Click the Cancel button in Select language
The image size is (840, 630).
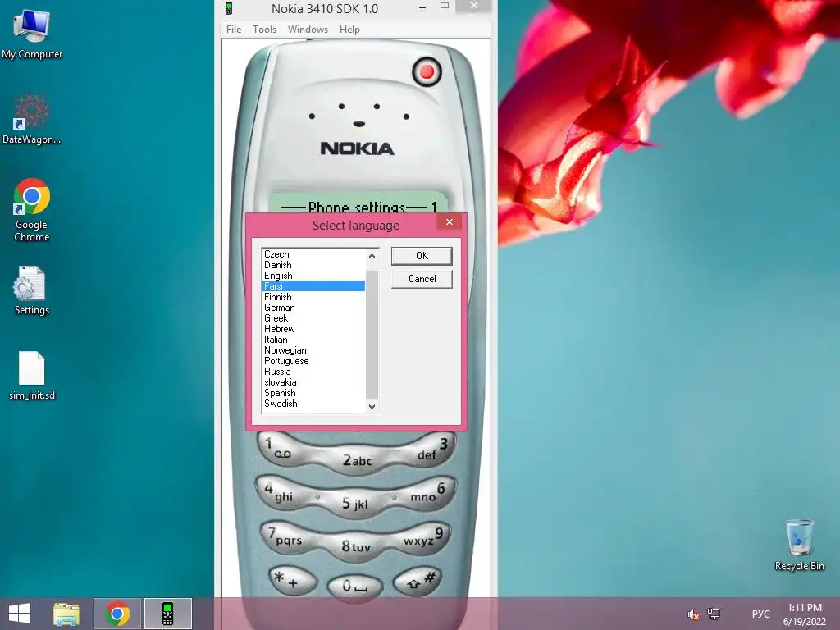click(x=422, y=279)
